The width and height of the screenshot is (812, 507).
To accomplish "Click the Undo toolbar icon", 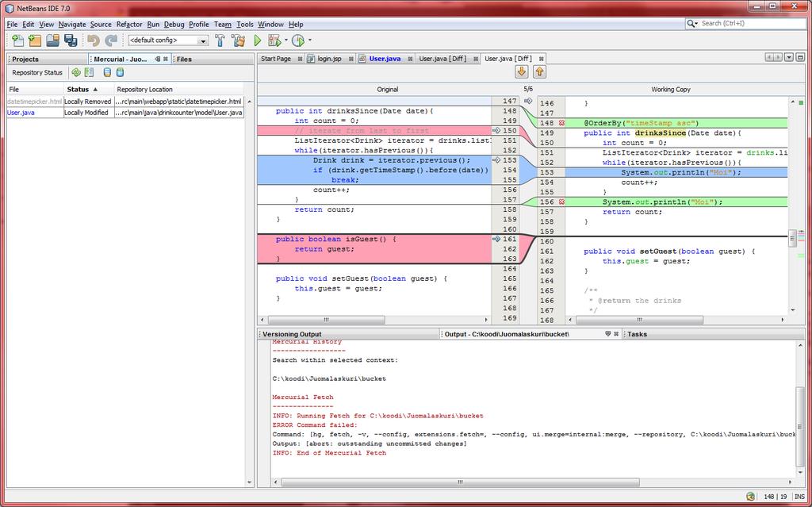I will pyautogui.click(x=94, y=40).
